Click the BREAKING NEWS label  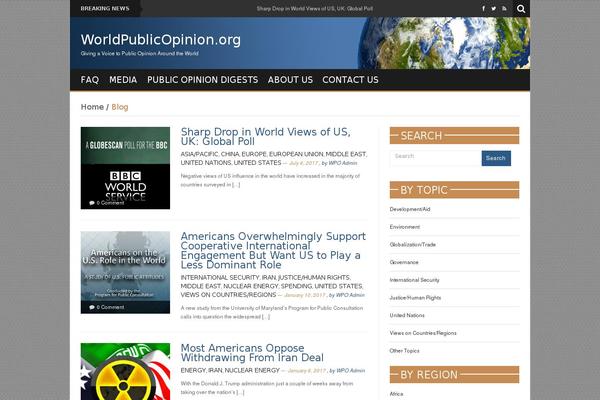click(x=105, y=8)
